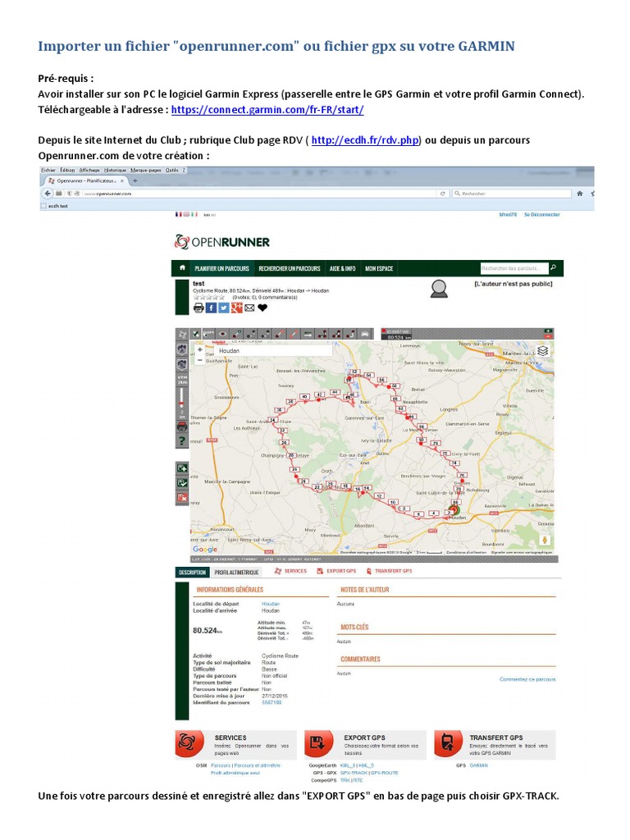Open help with the green question mark icon
This screenshot has height=840, width=630.
[x=182, y=441]
